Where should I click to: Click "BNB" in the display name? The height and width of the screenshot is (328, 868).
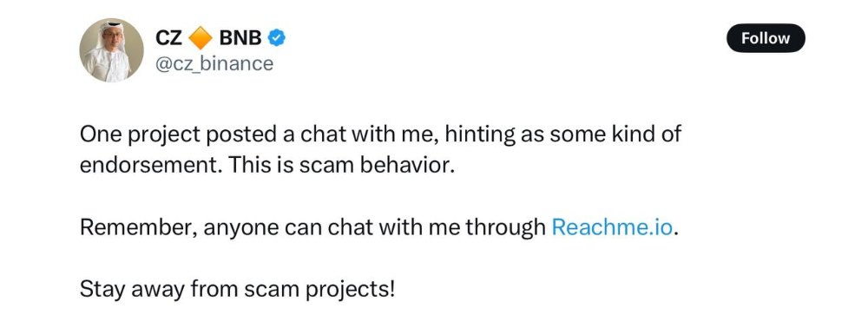[240, 38]
